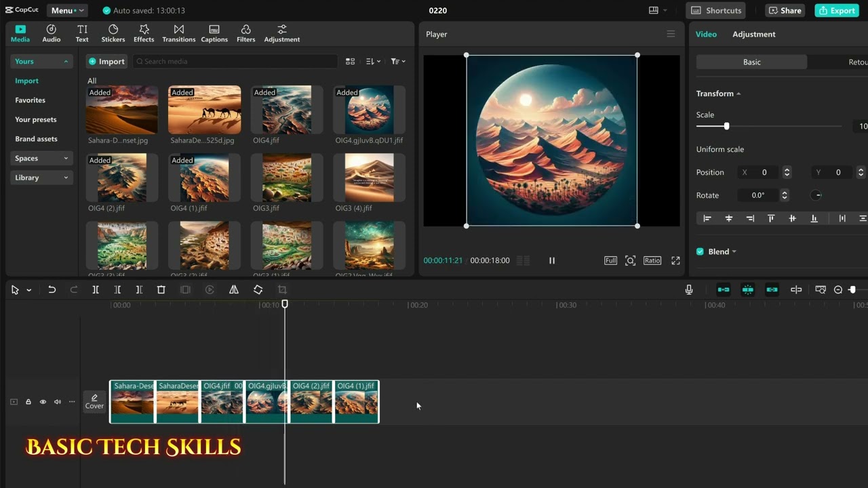
Task: Rotate the selected clip with timeline icon
Action: [x=258, y=289]
